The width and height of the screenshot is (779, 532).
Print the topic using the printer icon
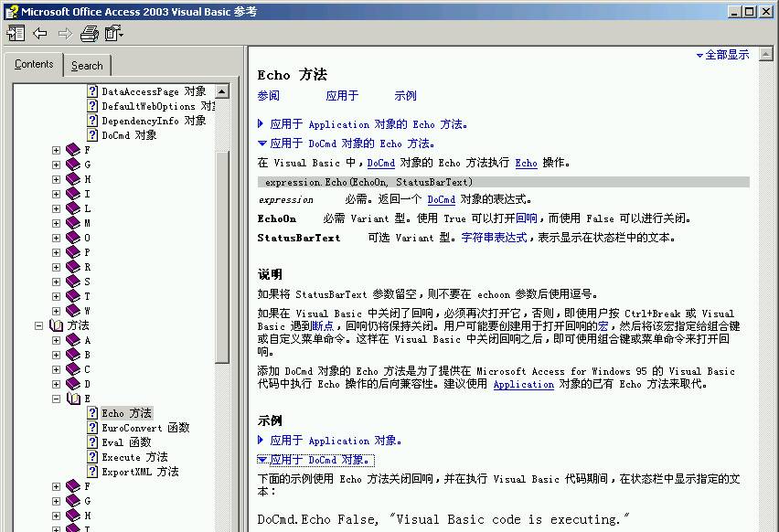(x=90, y=33)
